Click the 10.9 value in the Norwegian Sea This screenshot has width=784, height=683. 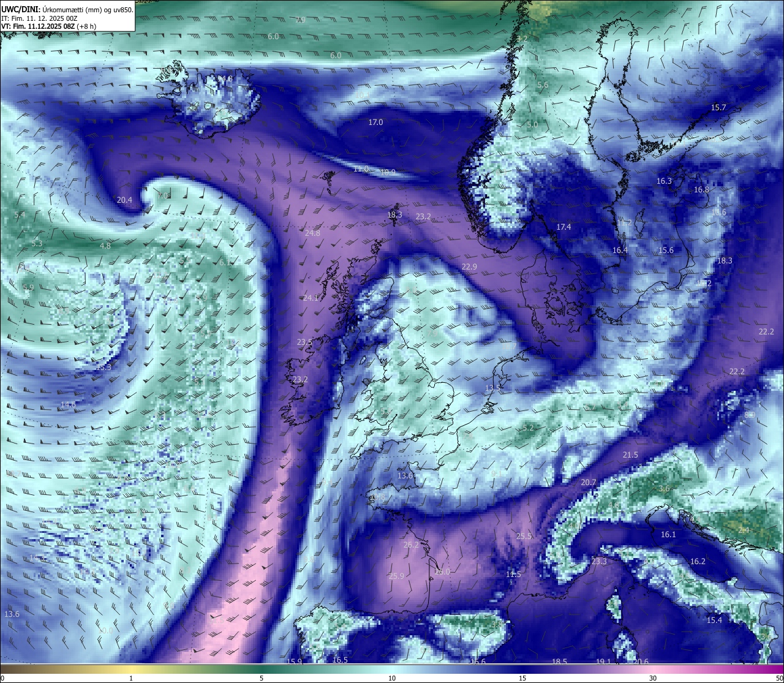[388, 172]
